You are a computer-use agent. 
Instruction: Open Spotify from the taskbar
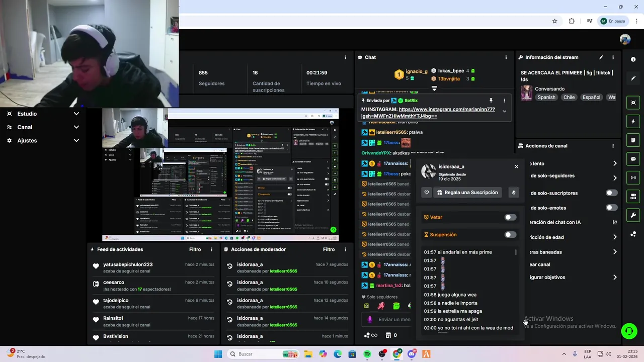pyautogui.click(x=367, y=354)
